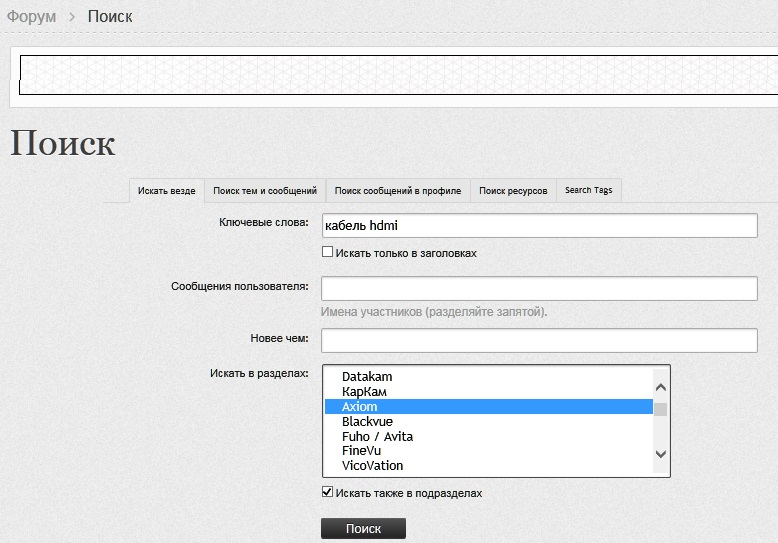Open the Search Tags tab
Viewport: 778px width, 543px height.
point(588,190)
